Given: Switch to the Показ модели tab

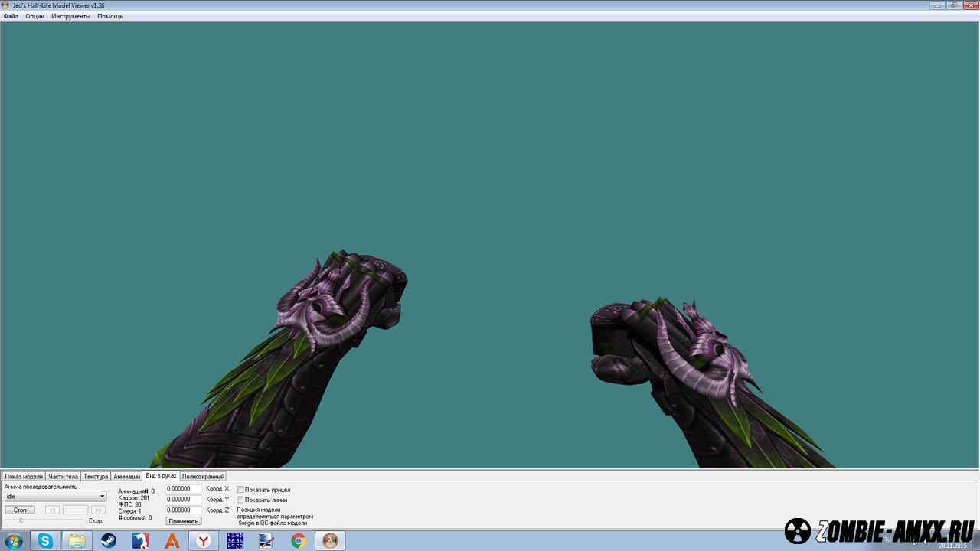Looking at the screenshot, I should 24,476.
